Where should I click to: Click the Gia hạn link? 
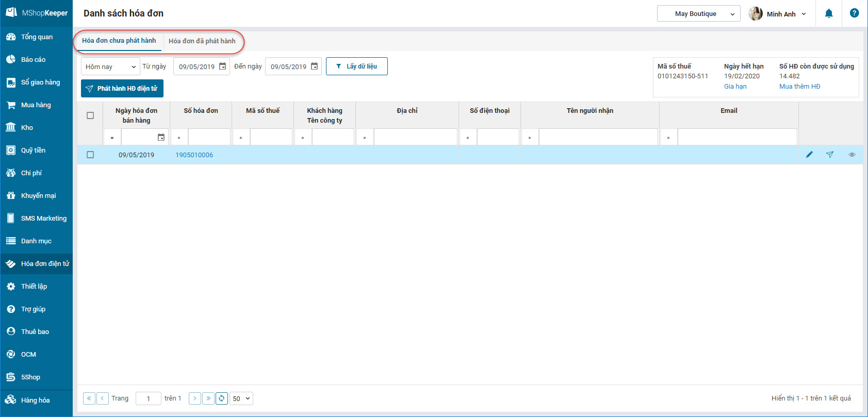pos(735,87)
